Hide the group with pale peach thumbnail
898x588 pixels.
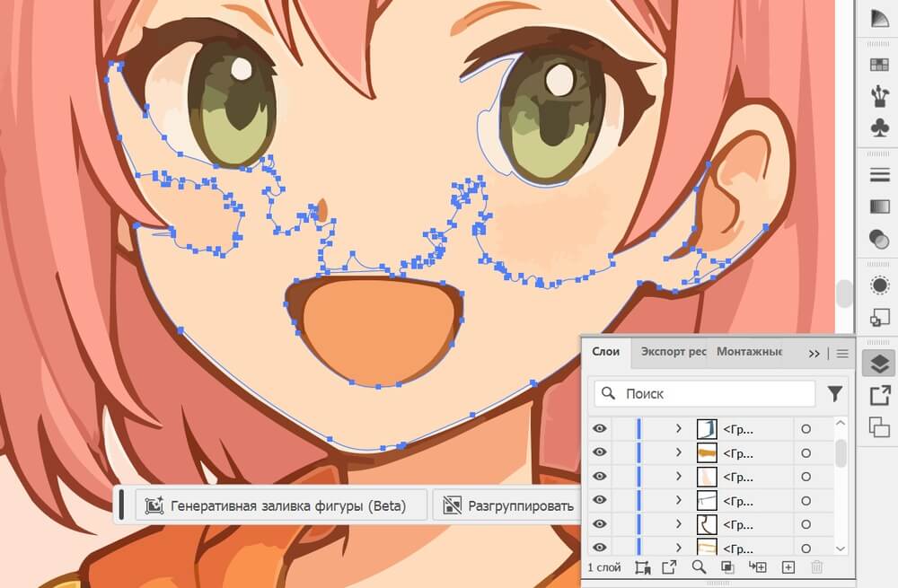600,477
